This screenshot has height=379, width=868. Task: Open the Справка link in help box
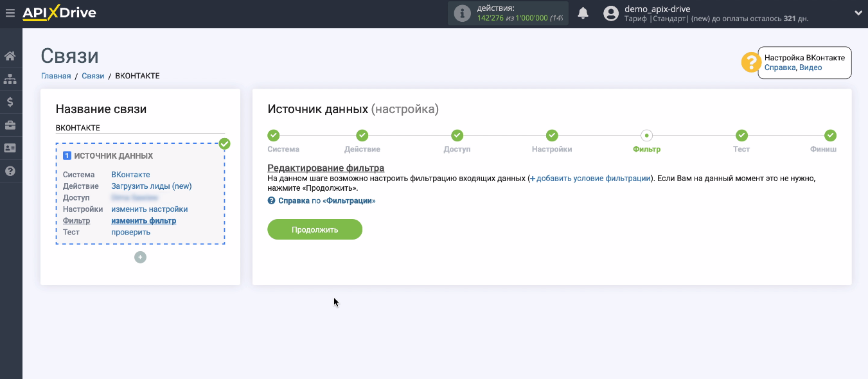pyautogui.click(x=780, y=67)
